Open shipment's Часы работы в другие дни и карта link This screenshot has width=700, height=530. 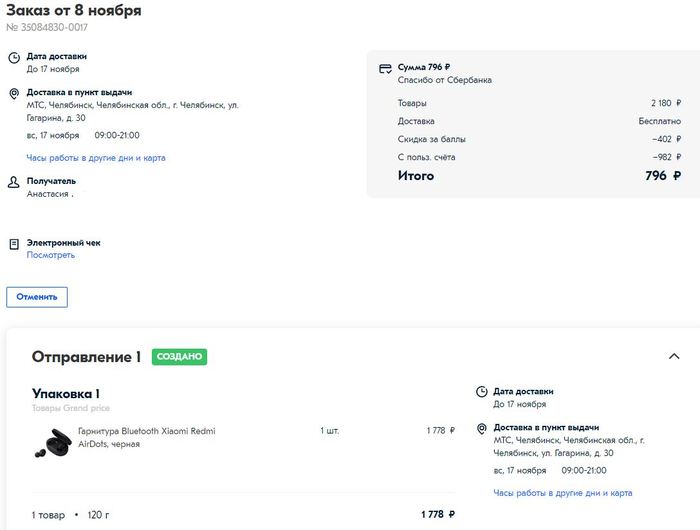(x=562, y=493)
